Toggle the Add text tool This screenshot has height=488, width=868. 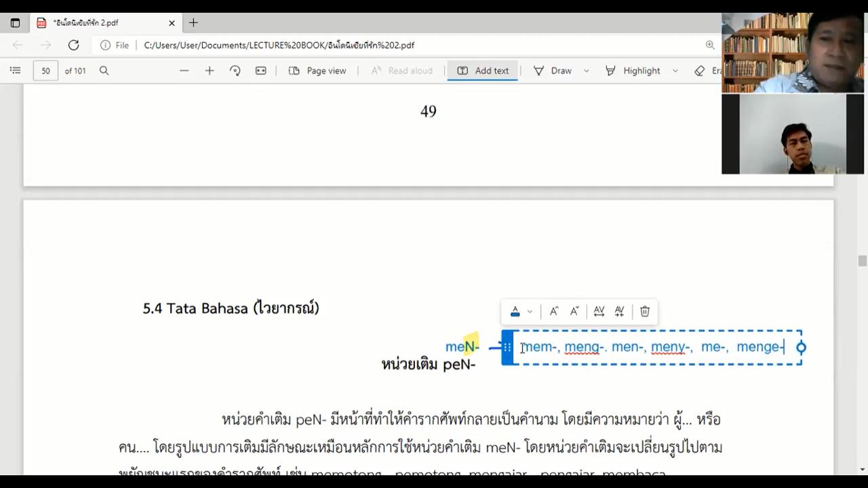coord(483,70)
